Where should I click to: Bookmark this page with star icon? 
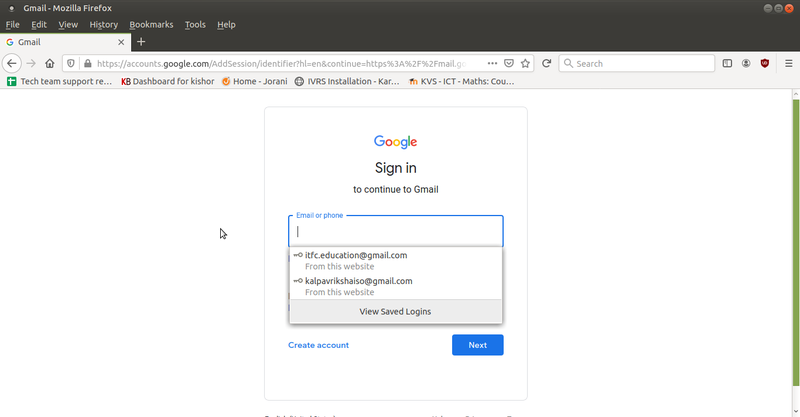click(x=525, y=64)
